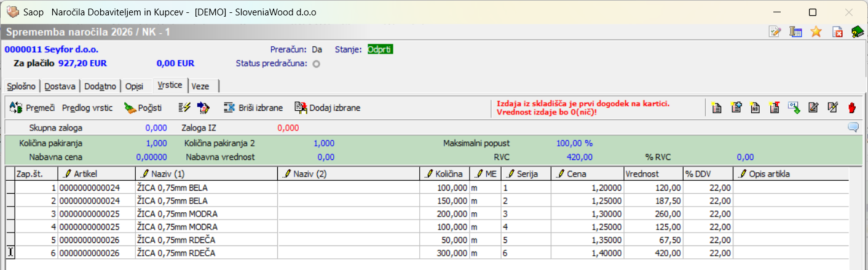Click the document with red X icon
Screen dimensions: 868x270
click(837, 32)
